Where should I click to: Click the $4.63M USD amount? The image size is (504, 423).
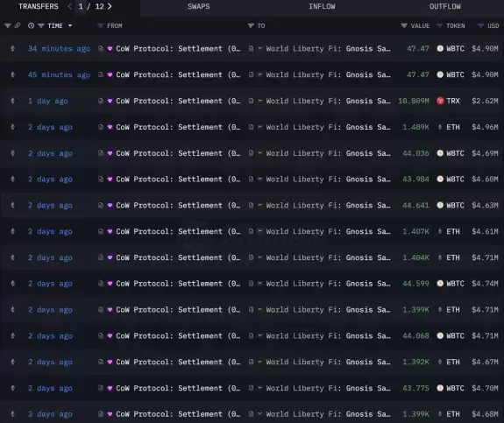click(485, 205)
